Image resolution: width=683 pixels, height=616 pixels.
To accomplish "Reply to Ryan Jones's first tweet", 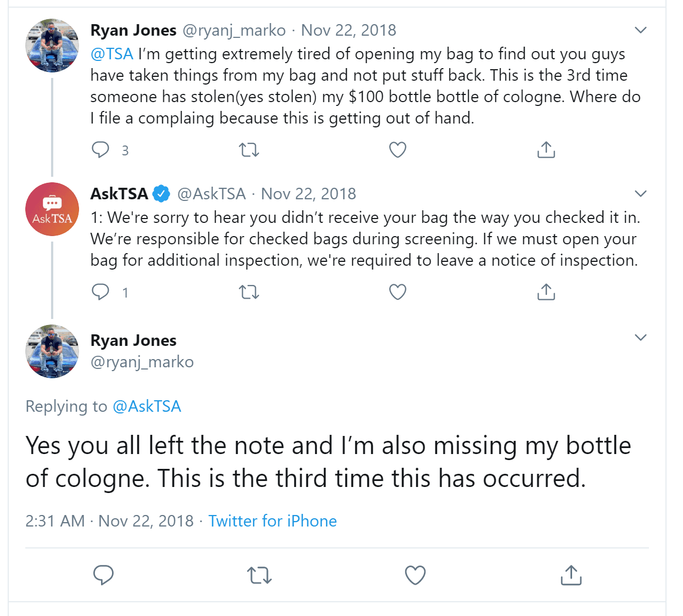I will click(x=100, y=150).
